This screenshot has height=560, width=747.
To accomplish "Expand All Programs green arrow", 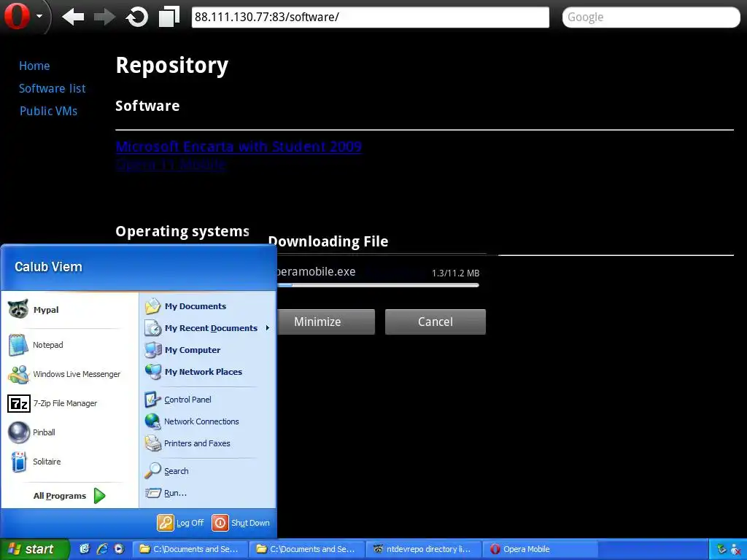I will tap(99, 496).
